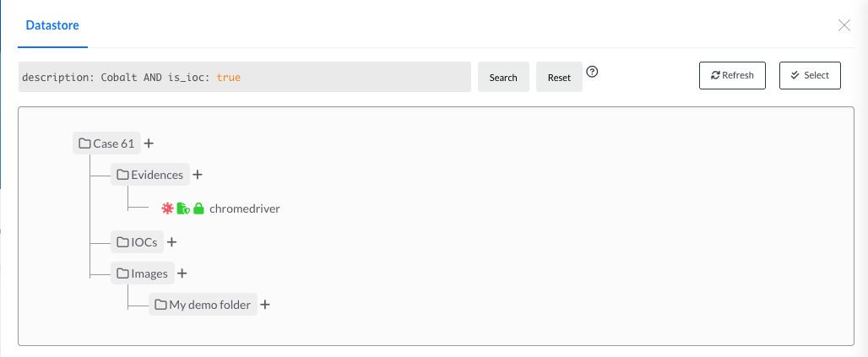
Task: Click the green lock icon beside chromedriver
Action: click(199, 208)
